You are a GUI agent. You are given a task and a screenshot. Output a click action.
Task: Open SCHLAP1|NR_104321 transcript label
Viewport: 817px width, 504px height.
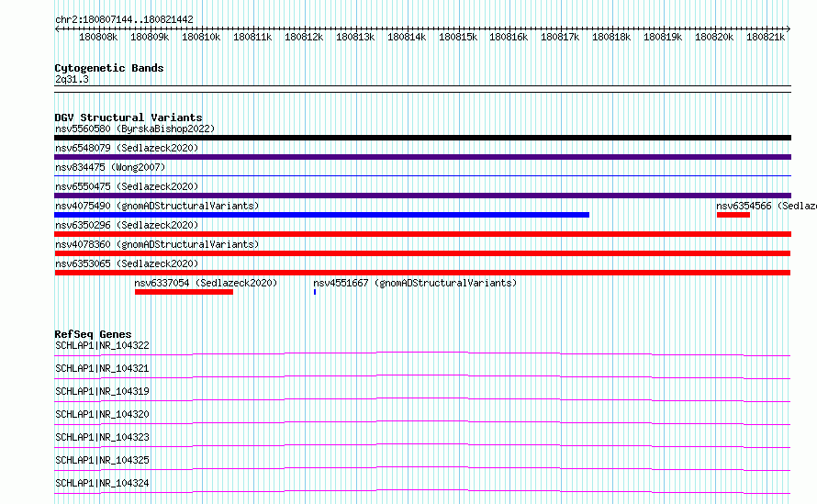[x=102, y=368]
